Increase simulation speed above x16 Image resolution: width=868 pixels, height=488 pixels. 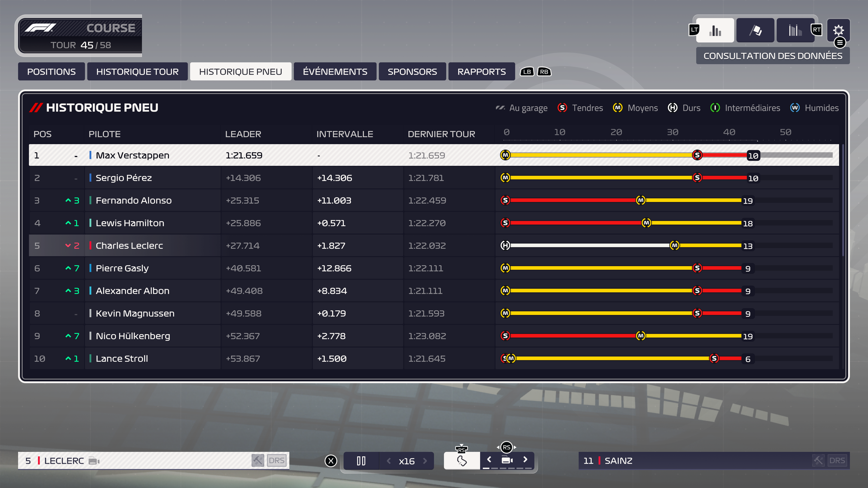click(x=425, y=461)
